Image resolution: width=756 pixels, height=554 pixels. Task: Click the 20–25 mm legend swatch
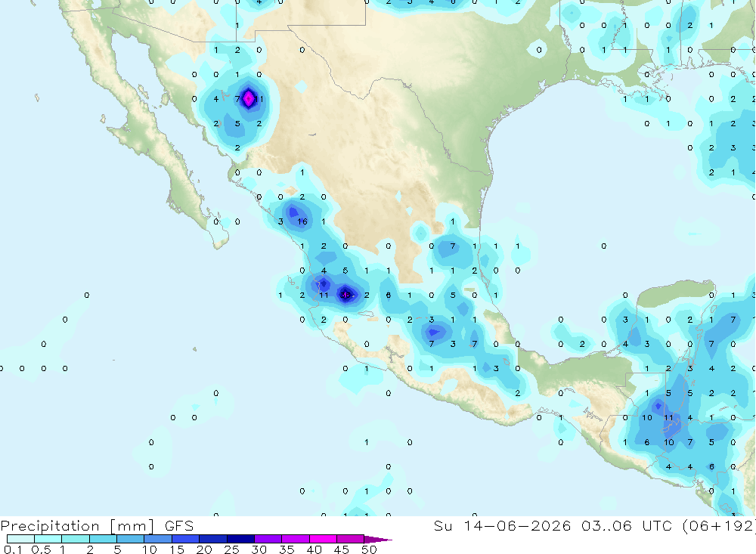pos(213,539)
